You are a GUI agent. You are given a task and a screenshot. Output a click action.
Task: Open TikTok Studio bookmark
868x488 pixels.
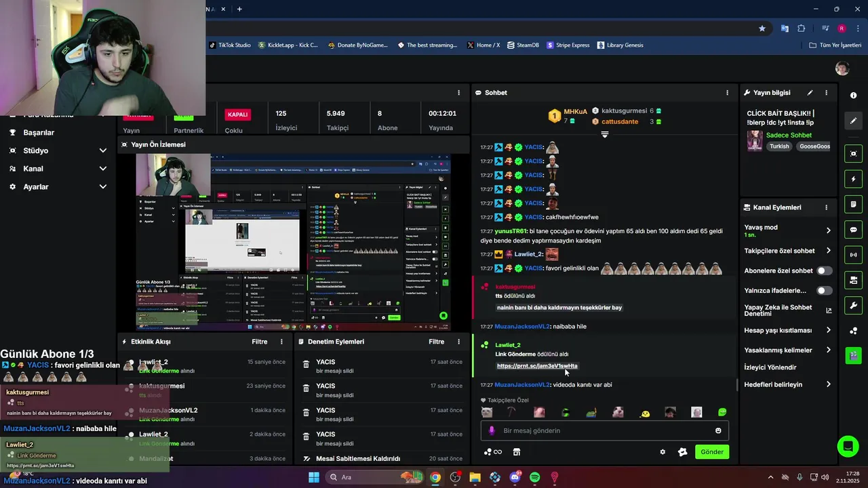pyautogui.click(x=230, y=45)
